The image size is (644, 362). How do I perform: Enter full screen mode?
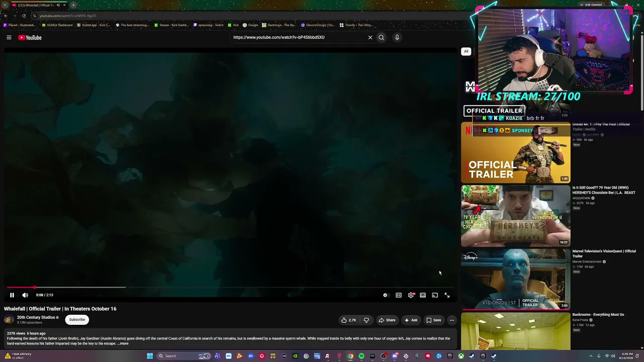(447, 295)
